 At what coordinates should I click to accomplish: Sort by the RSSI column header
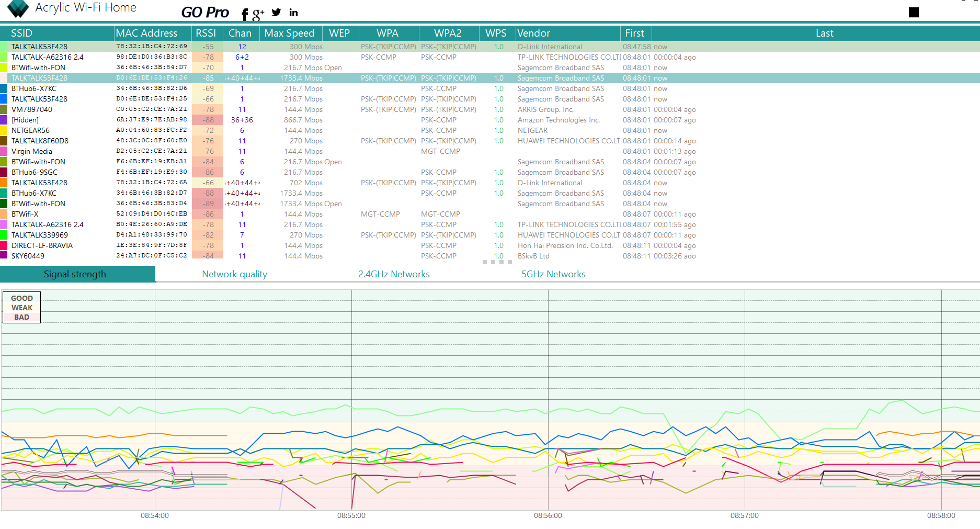[x=207, y=33]
